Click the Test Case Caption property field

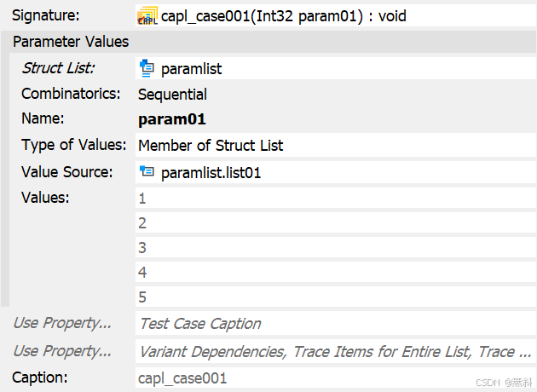pyautogui.click(x=334, y=324)
